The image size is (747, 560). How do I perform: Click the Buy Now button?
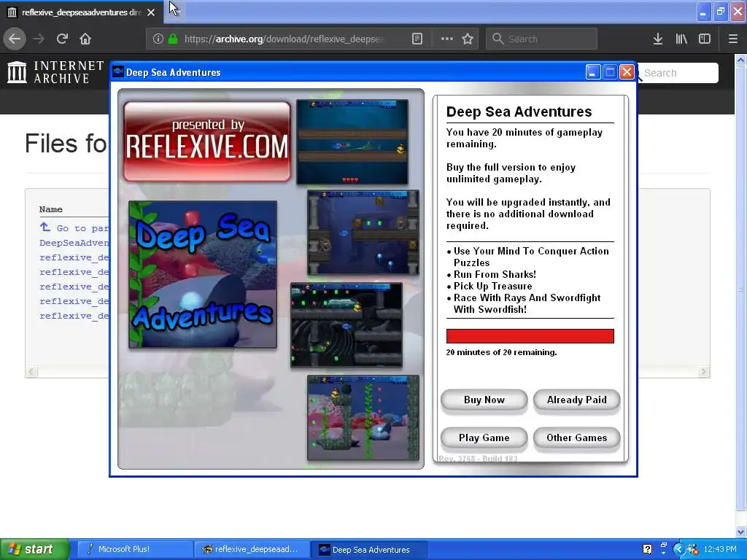(x=484, y=400)
